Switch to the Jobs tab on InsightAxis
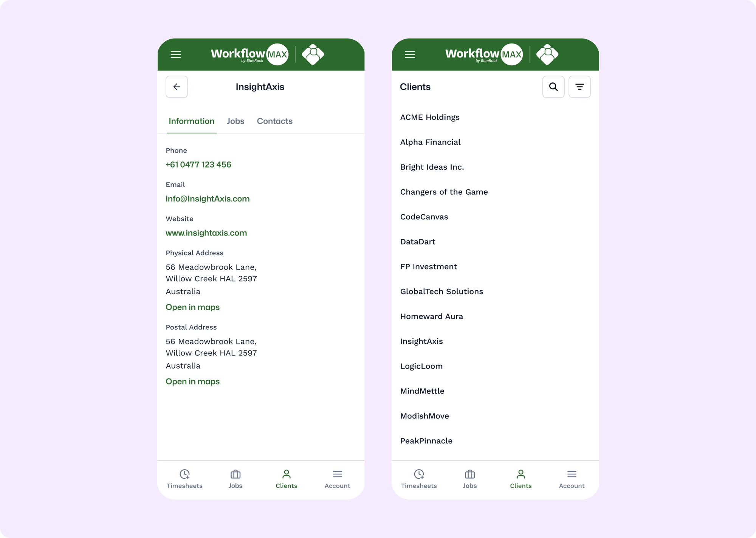 (235, 121)
